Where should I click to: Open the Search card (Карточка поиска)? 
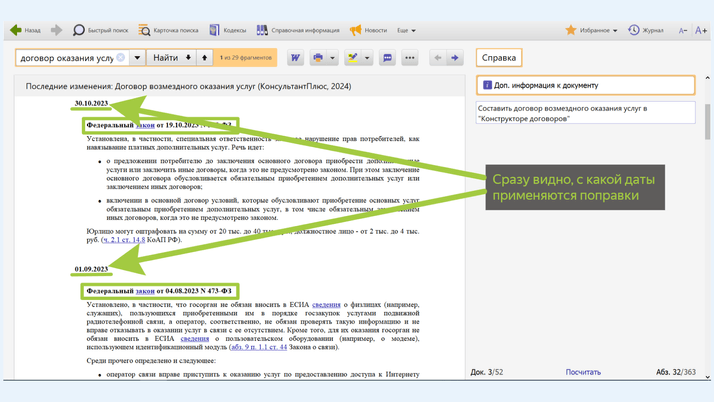click(167, 31)
